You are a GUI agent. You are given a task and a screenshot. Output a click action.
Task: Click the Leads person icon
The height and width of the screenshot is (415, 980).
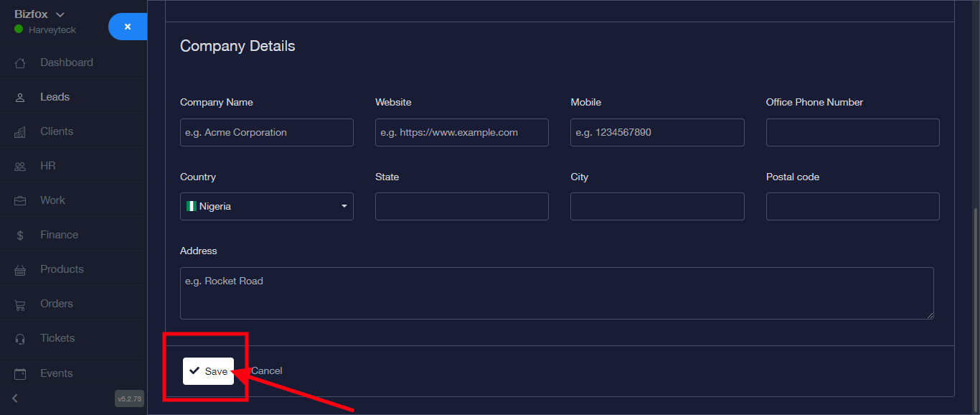pyautogui.click(x=20, y=98)
